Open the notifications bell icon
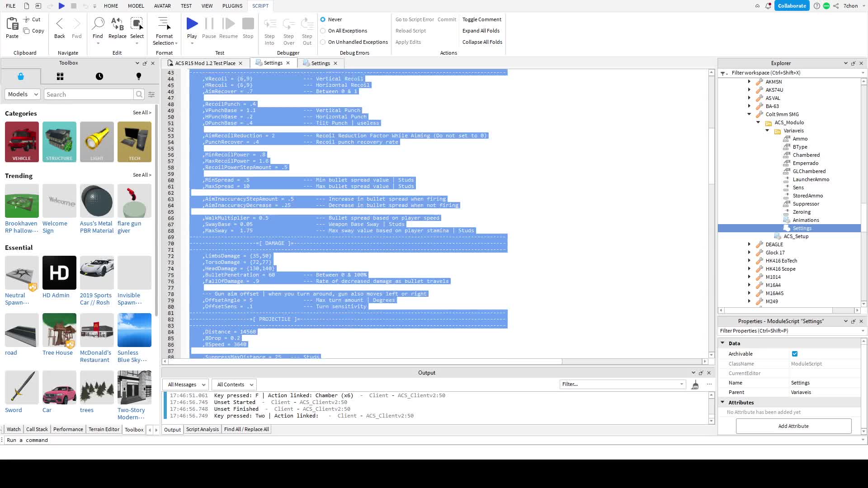The width and height of the screenshot is (868, 488). point(768,6)
